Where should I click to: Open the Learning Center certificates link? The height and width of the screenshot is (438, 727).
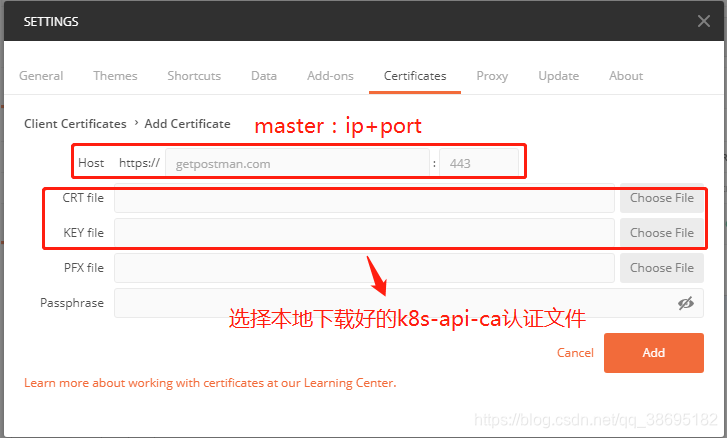(x=210, y=383)
